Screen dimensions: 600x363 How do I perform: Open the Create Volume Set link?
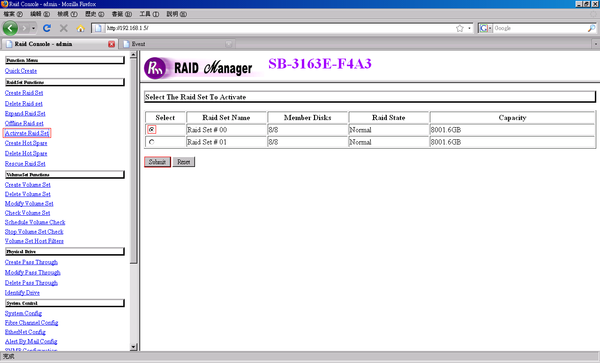pyautogui.click(x=28, y=184)
